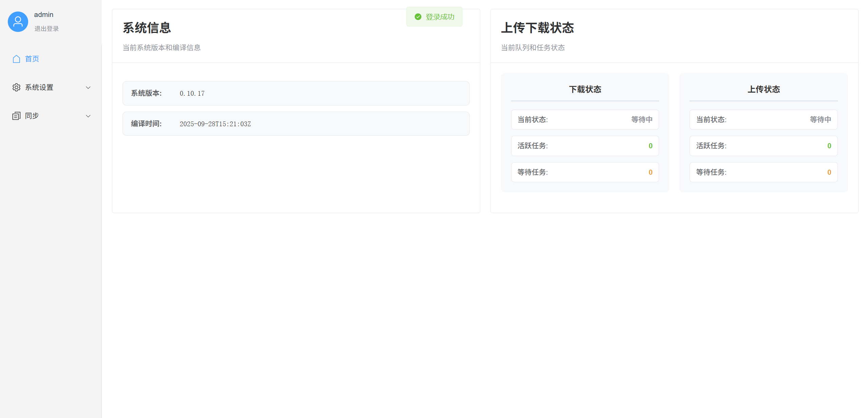Click 下载状态 当前状态 等待中 row

click(585, 119)
